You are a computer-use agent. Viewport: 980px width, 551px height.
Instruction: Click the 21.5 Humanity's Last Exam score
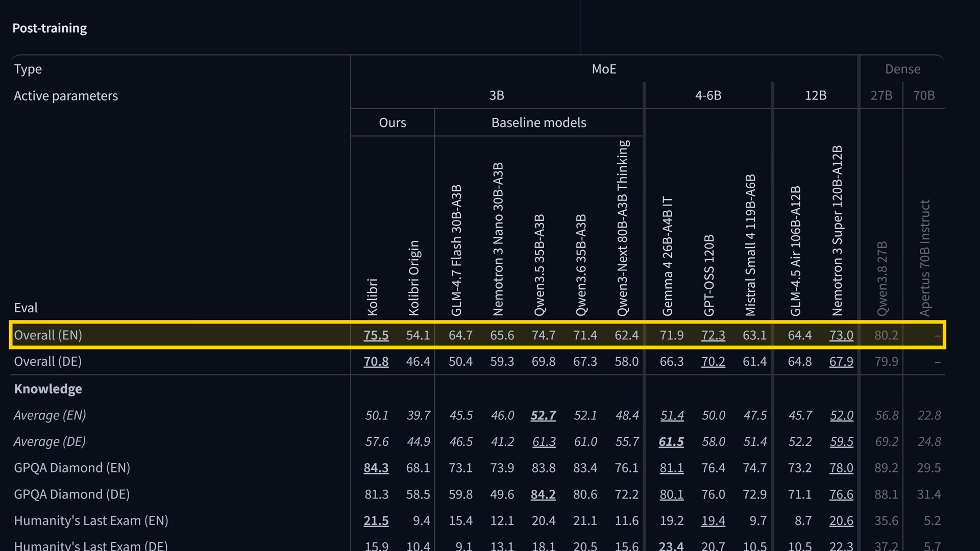coord(376,520)
